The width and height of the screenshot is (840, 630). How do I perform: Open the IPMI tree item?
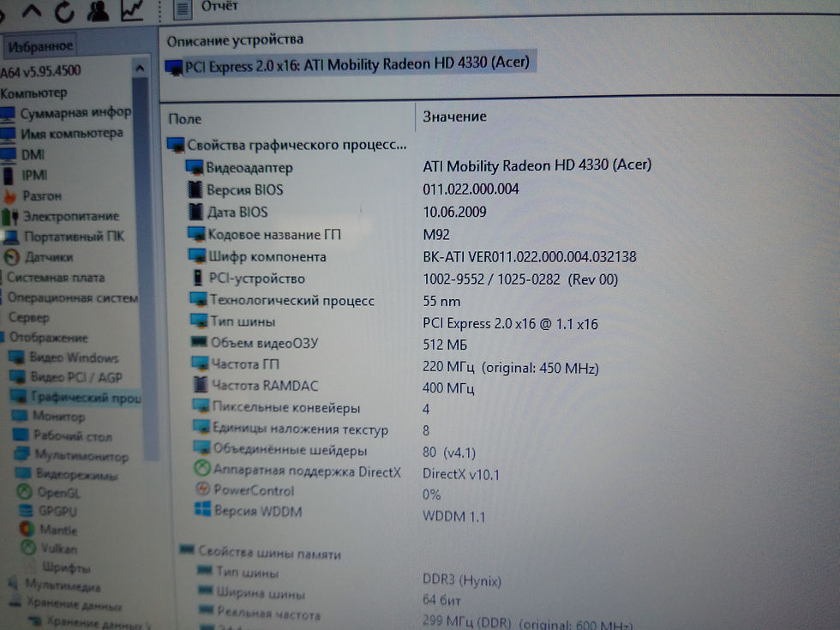pos(25,175)
